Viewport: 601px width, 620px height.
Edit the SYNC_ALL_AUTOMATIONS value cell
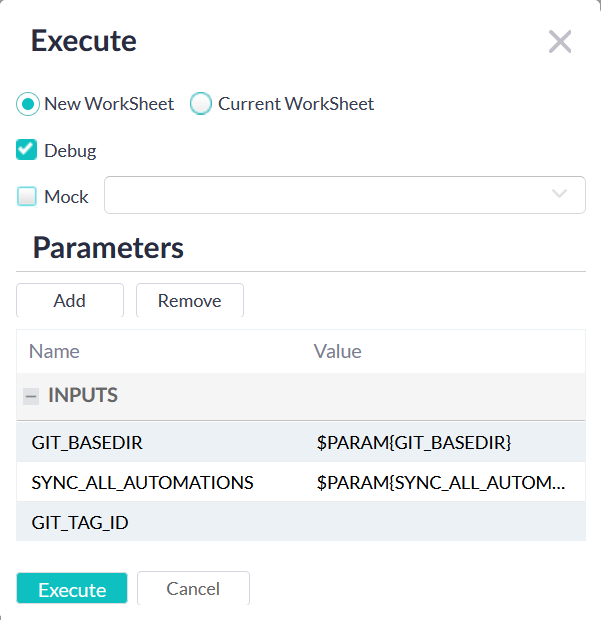coord(440,483)
